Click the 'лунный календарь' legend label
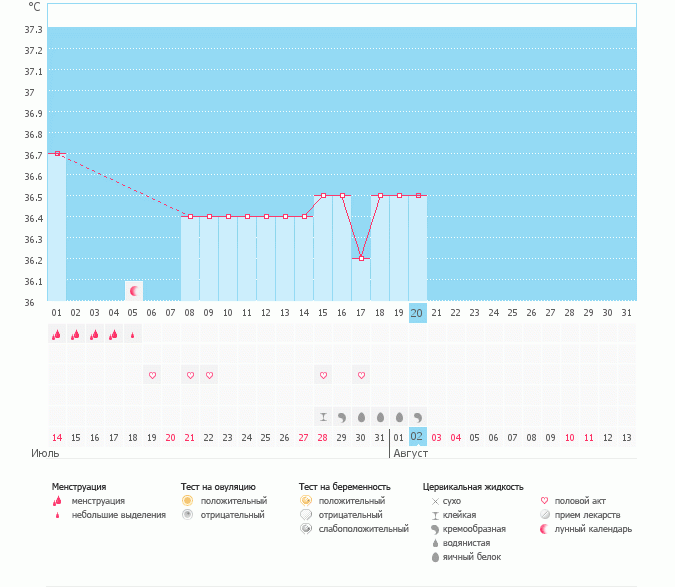 coord(594,529)
